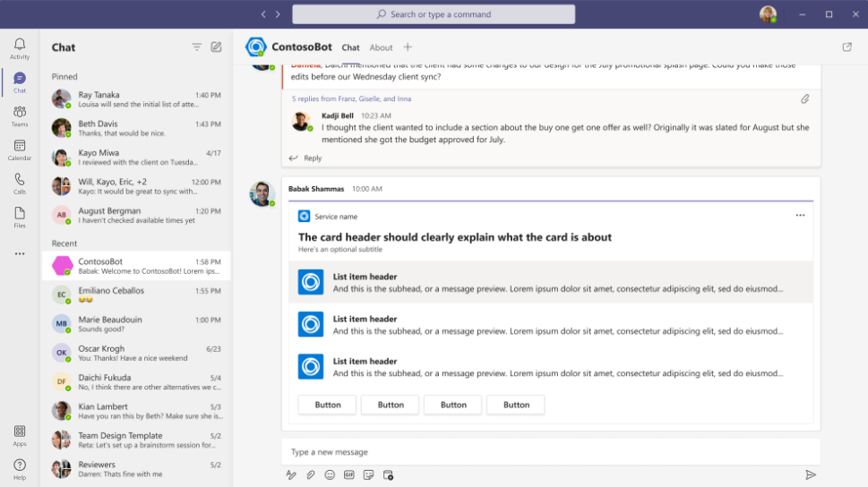Click the first card Button
The image size is (868, 487).
pyautogui.click(x=328, y=405)
